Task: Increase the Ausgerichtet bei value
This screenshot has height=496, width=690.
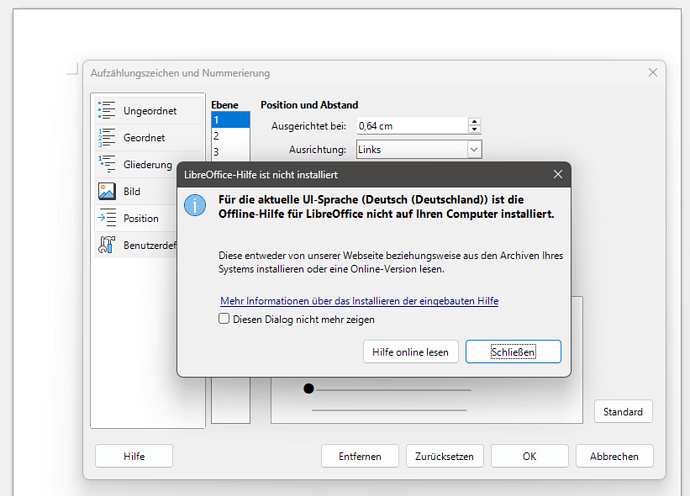Action: (x=474, y=122)
